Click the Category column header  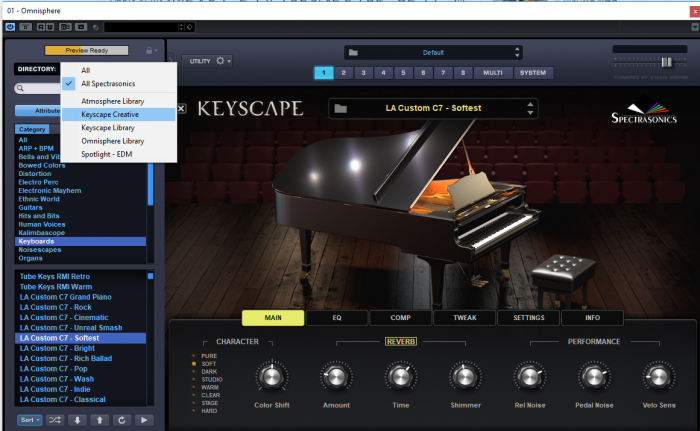click(32, 129)
